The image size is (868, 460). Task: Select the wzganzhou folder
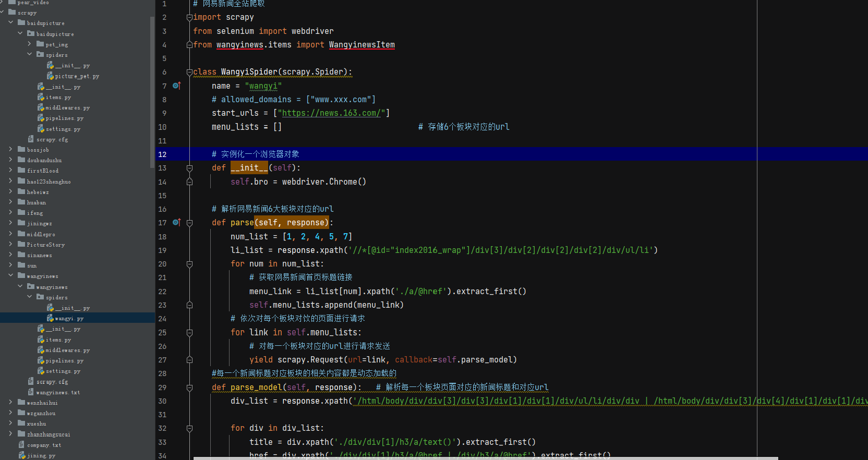pos(41,413)
